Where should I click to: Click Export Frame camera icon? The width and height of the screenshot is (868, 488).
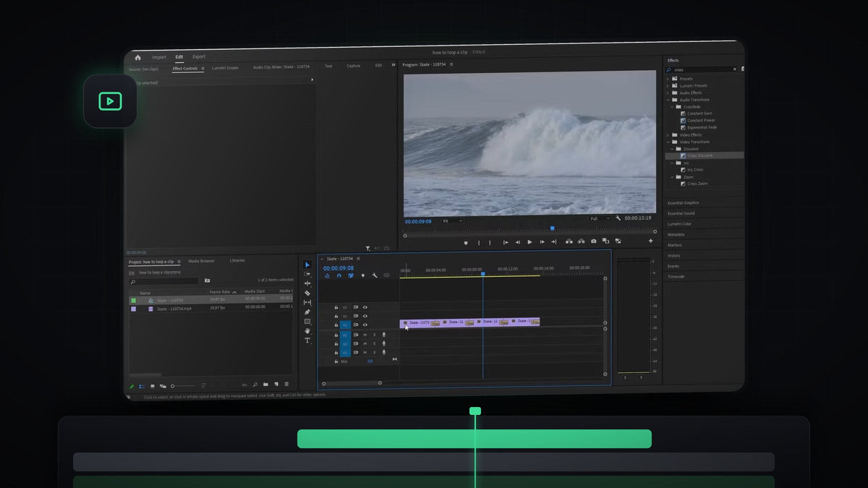[594, 241]
